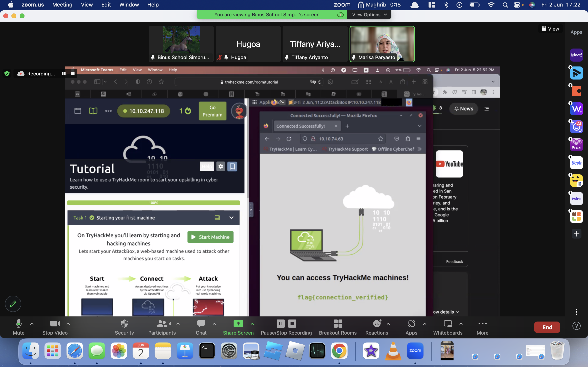This screenshot has height=367, width=588.
Task: Toggle Mute button in Zoom
Action: pyautogui.click(x=18, y=327)
